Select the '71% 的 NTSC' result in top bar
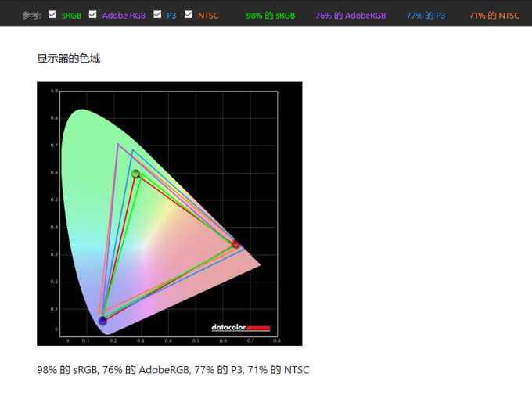The width and height of the screenshot is (532, 417). (494, 16)
